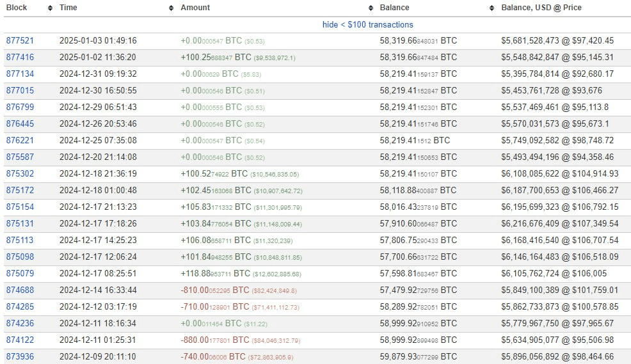Sort by Balance column sort arrows
The width and height of the screenshot is (631, 364).
pos(491,8)
